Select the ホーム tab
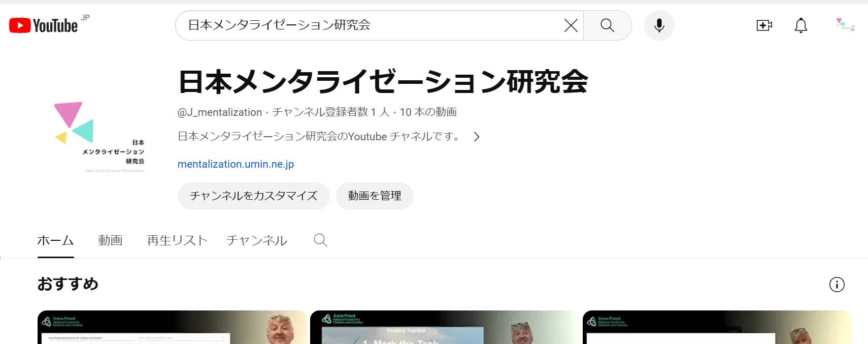The height and width of the screenshot is (344, 868). tap(56, 240)
